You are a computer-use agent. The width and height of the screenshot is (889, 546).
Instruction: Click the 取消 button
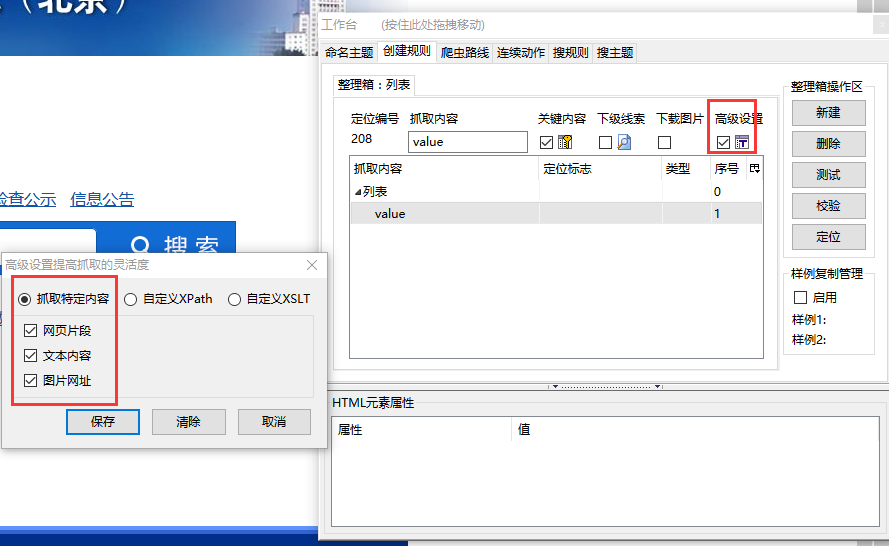(274, 422)
